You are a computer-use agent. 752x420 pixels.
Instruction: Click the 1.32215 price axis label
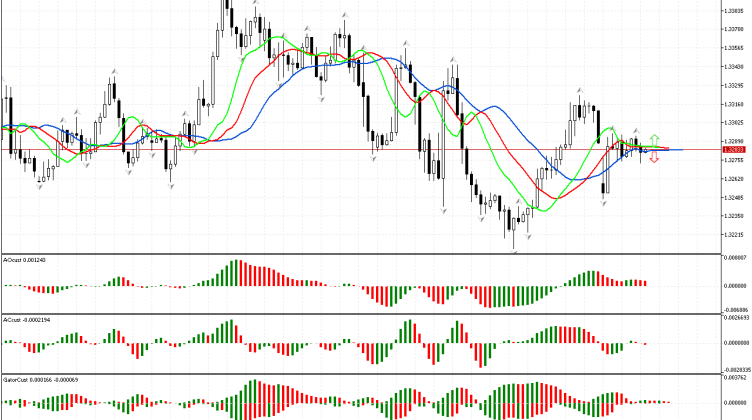pos(733,235)
